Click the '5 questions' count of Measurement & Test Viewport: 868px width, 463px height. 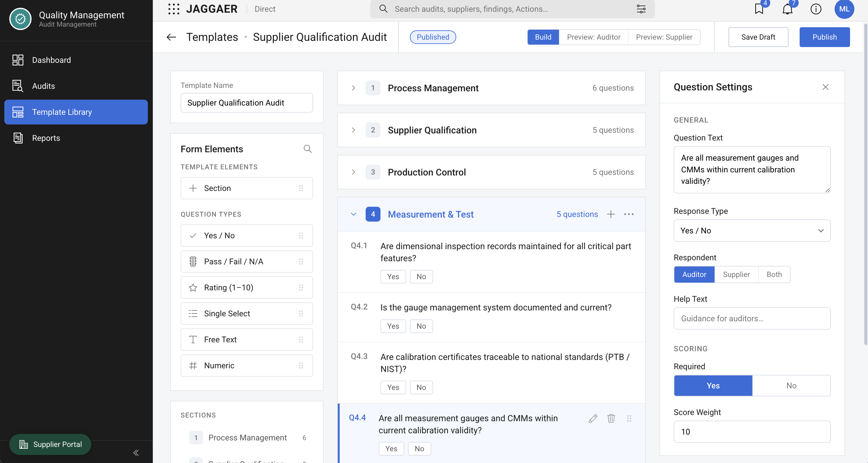click(577, 214)
